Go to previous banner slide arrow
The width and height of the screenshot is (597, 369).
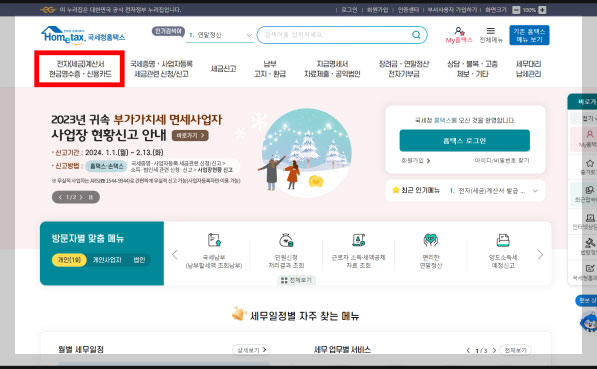tap(60, 197)
